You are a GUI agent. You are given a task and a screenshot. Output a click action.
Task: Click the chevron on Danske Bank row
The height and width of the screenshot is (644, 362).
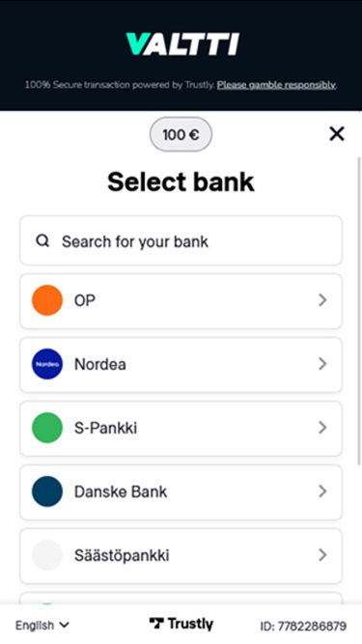click(322, 491)
